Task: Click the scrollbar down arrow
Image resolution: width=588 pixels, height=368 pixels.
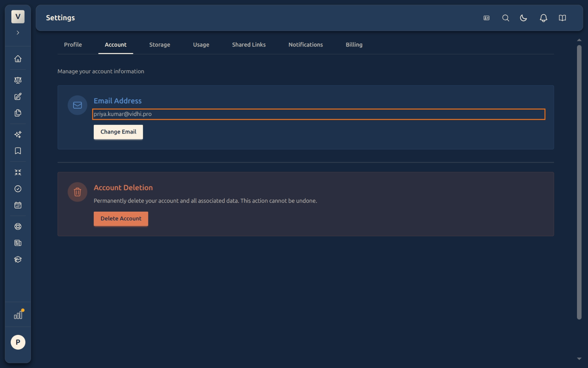Action: point(579,358)
